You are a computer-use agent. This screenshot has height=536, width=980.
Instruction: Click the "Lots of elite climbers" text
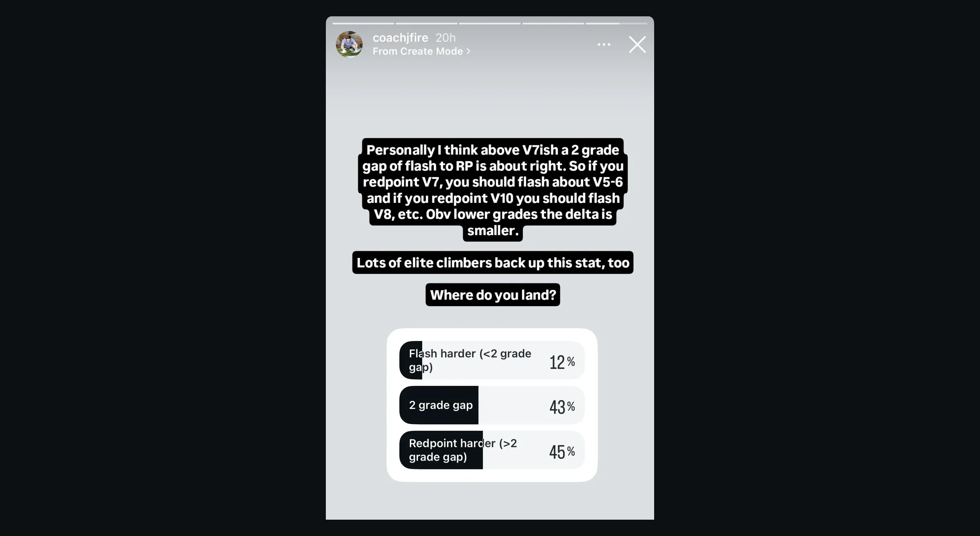(x=493, y=262)
